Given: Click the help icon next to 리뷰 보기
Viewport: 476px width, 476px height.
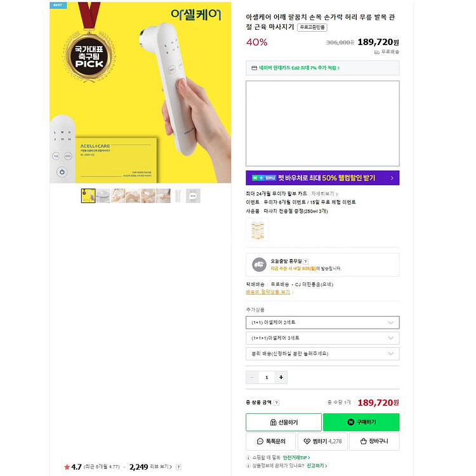Looking at the screenshot, I should [178, 467].
